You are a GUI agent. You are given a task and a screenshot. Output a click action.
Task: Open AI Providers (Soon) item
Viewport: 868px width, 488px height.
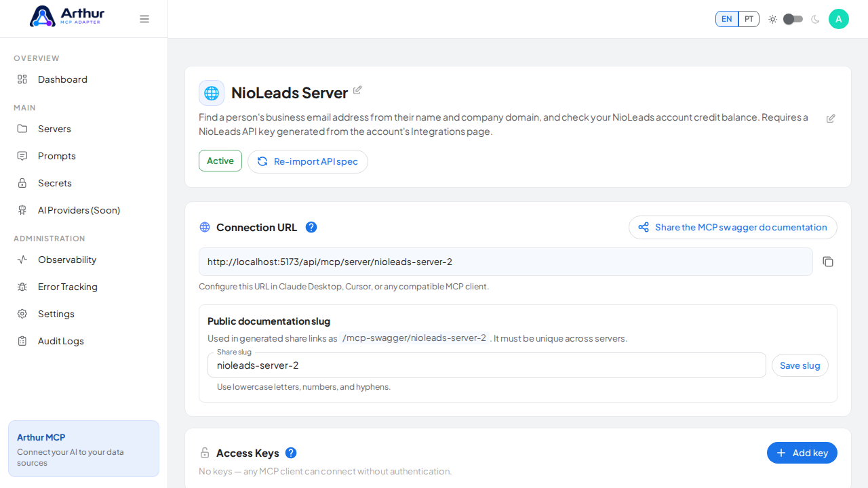tap(84, 210)
